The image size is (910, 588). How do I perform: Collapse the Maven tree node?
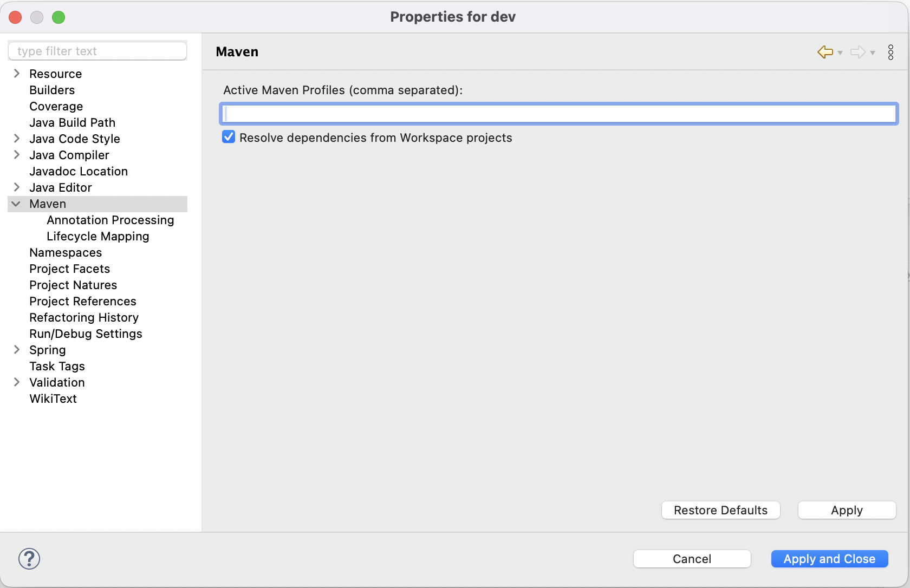point(16,204)
